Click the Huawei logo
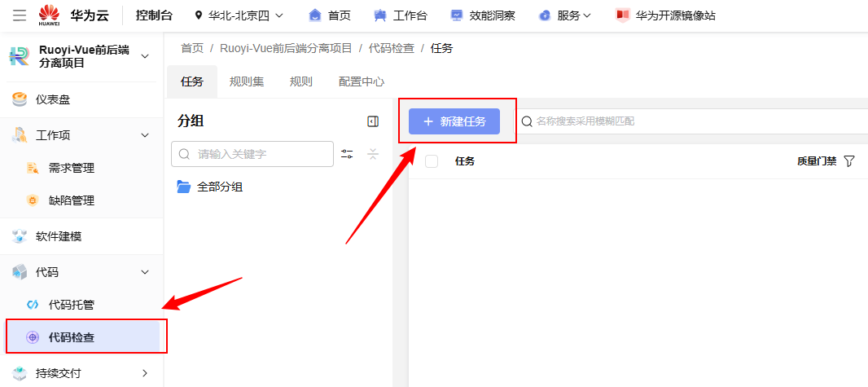Viewport: 868px width, 387px height. [x=50, y=15]
